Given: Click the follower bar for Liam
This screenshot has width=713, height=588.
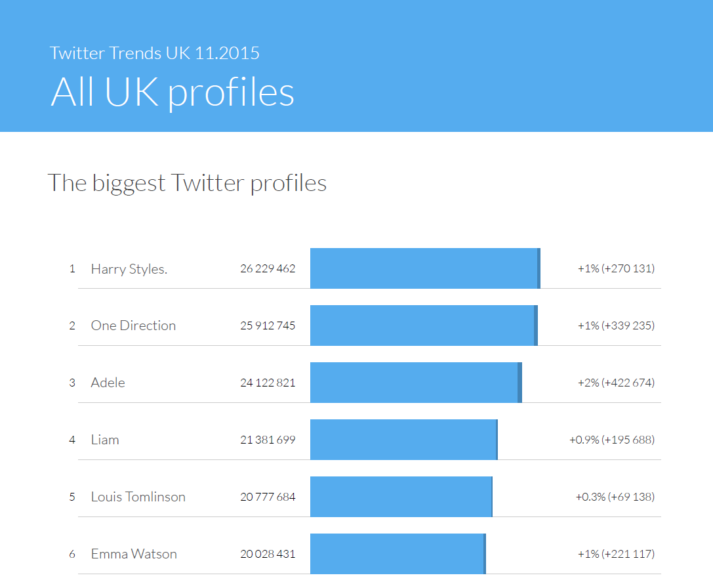Looking at the screenshot, I should coord(403,440).
